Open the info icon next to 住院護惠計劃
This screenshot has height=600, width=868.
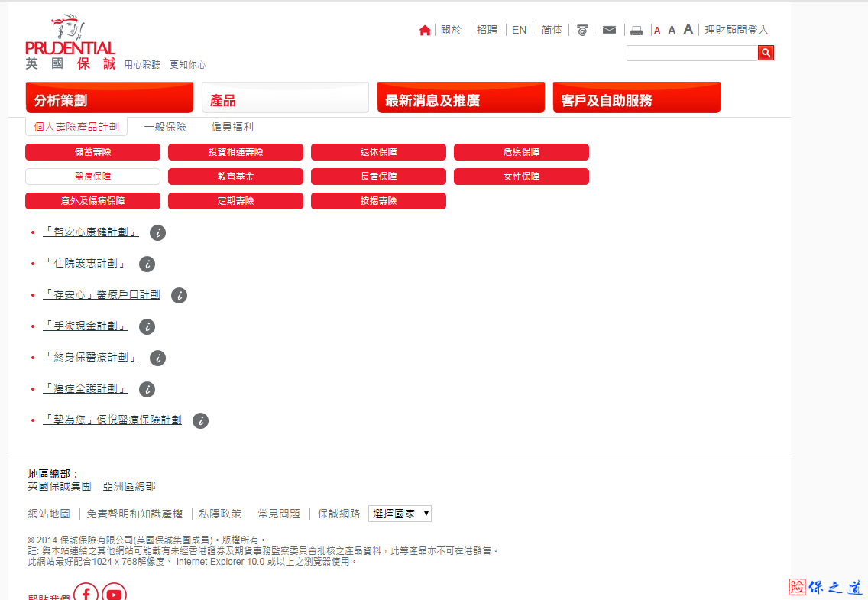(x=147, y=264)
